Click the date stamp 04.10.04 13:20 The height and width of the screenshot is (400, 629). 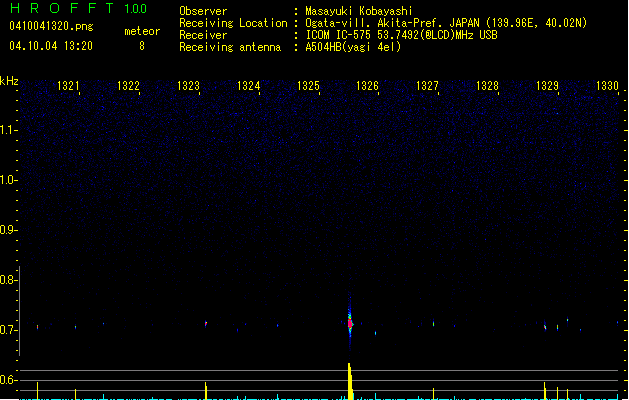[x=51, y=46]
